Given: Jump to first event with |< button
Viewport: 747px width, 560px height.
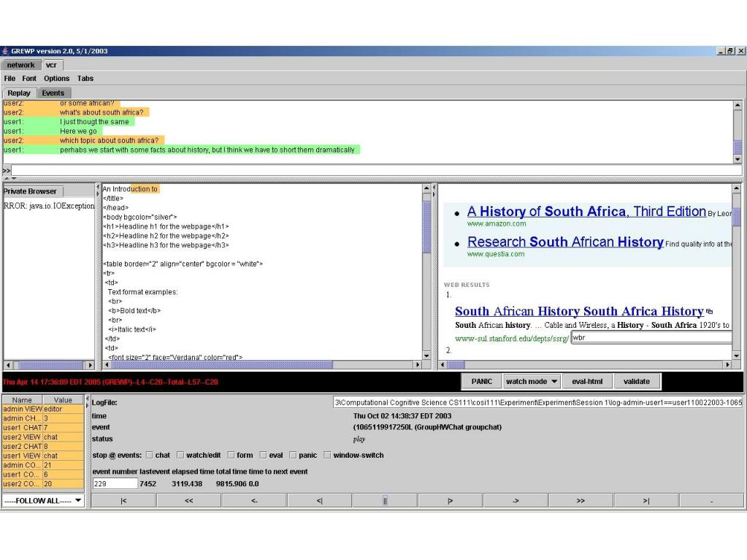Looking at the screenshot, I should pos(123,501).
